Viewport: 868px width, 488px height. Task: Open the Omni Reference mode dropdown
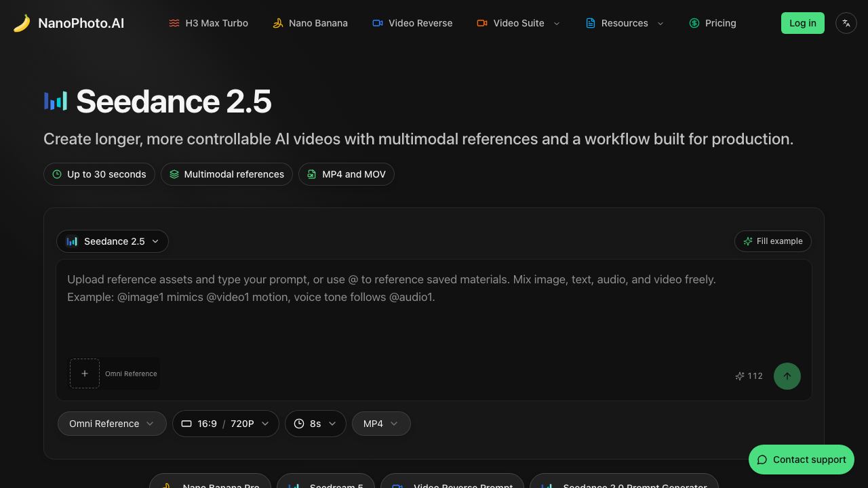click(112, 424)
